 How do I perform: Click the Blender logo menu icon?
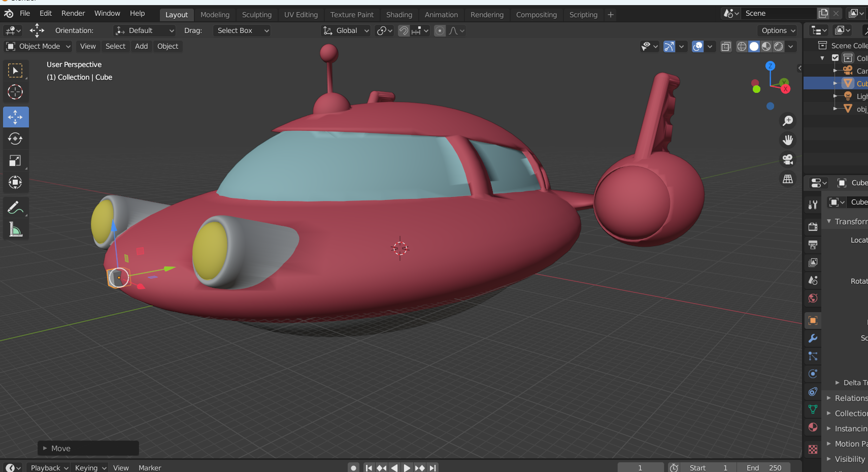coord(9,13)
